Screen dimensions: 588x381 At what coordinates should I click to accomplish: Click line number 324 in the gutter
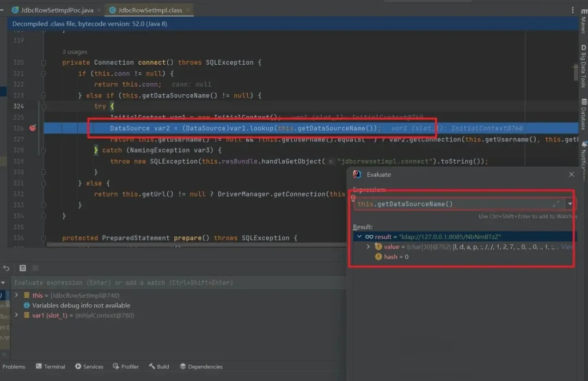[x=19, y=106]
